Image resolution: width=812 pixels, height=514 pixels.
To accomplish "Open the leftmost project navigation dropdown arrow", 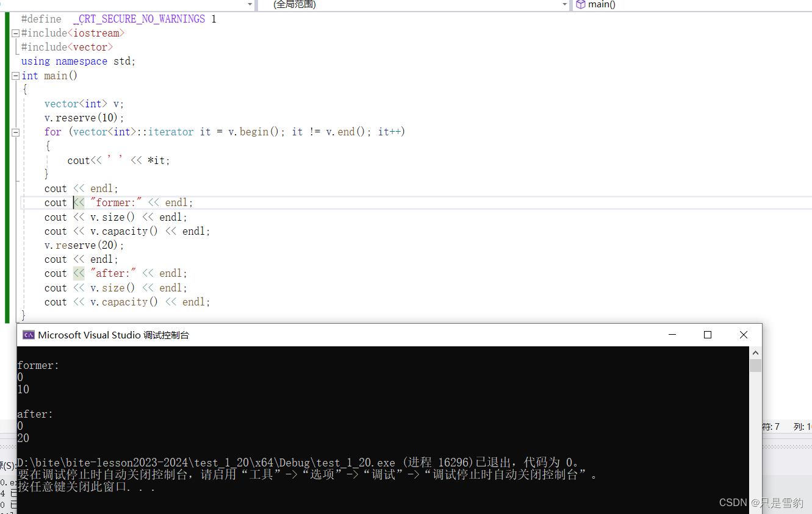I will point(250,5).
